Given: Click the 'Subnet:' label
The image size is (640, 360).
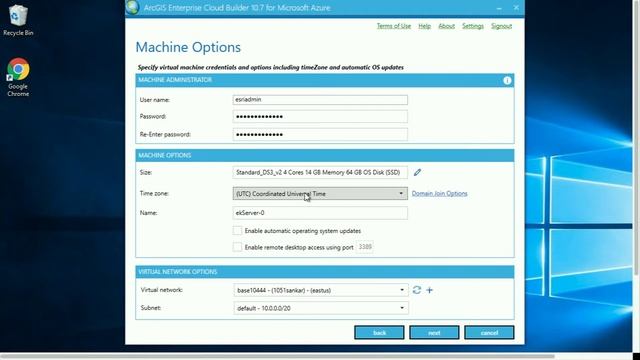Looking at the screenshot, I should [151, 308].
